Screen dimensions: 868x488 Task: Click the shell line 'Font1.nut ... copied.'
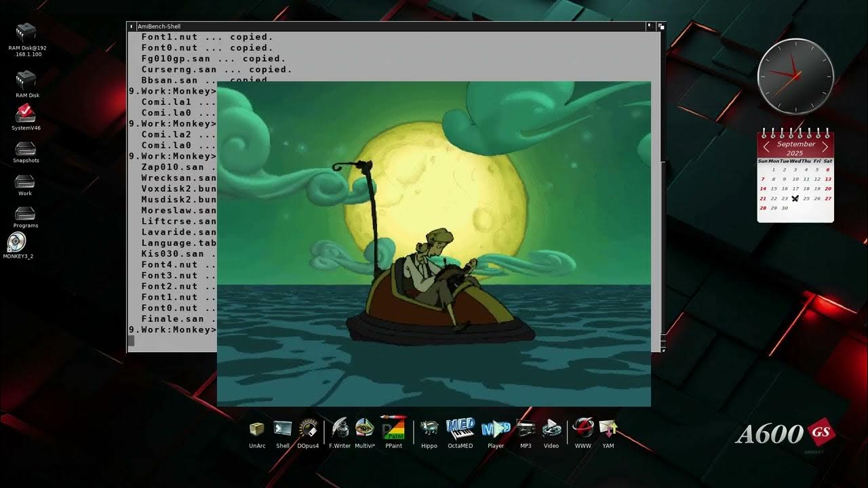(x=208, y=37)
